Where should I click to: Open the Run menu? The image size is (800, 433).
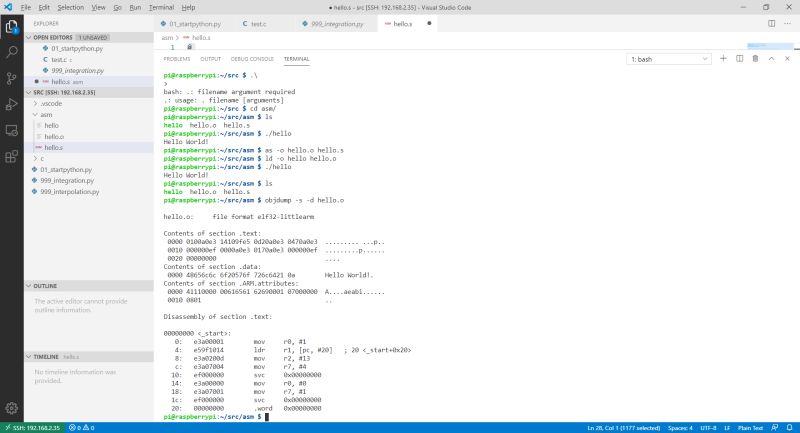[x=135, y=7]
